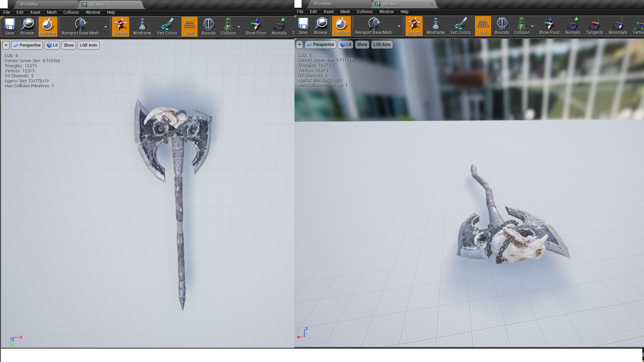Open Collision options arrow in right toolbar

[532, 26]
